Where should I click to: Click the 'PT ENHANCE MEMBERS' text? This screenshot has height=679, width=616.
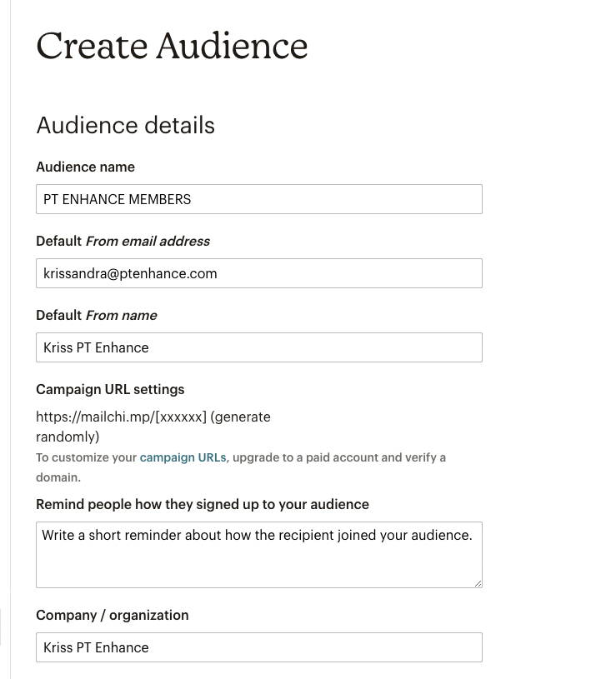(x=117, y=199)
